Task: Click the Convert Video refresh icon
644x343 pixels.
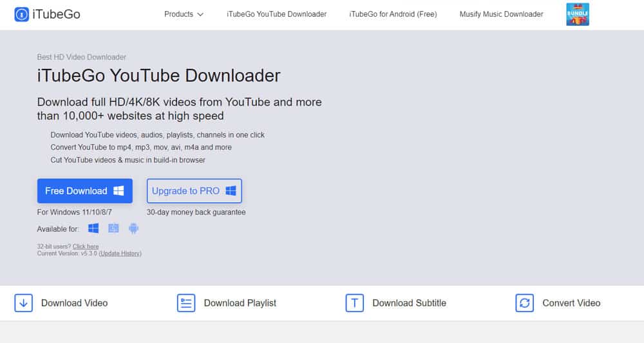Action: tap(524, 303)
